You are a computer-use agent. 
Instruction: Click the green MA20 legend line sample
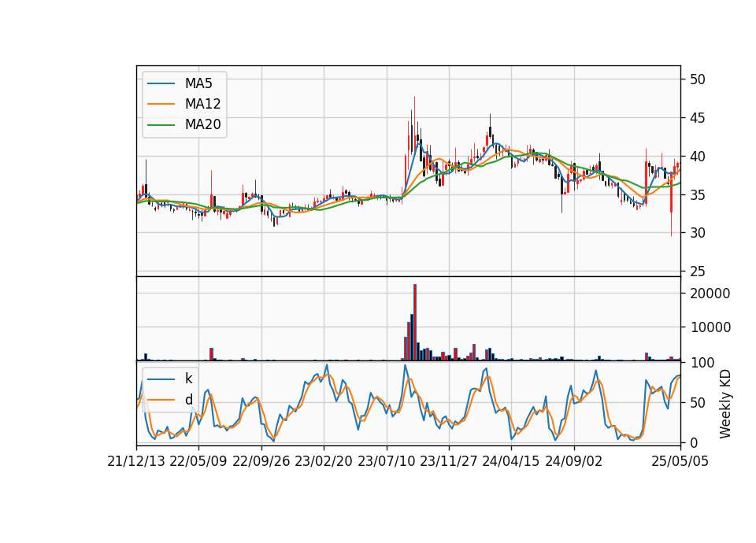(x=161, y=125)
